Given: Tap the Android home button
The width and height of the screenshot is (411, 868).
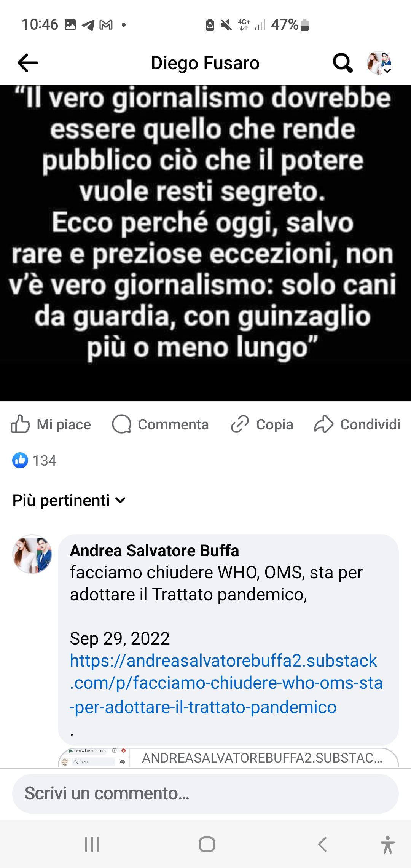Looking at the screenshot, I should click(207, 844).
